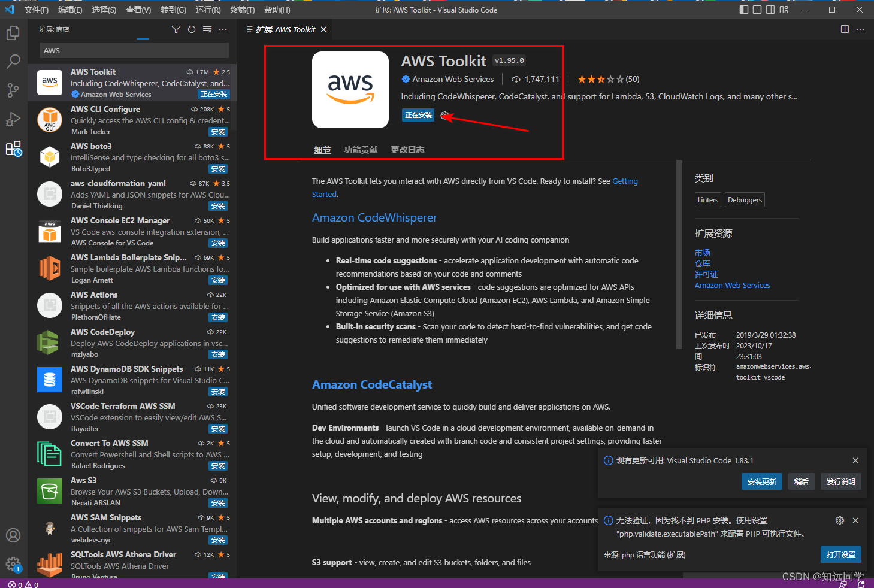Filter extensions with the funnel icon
Image resolution: width=874 pixels, height=588 pixels.
tap(176, 29)
